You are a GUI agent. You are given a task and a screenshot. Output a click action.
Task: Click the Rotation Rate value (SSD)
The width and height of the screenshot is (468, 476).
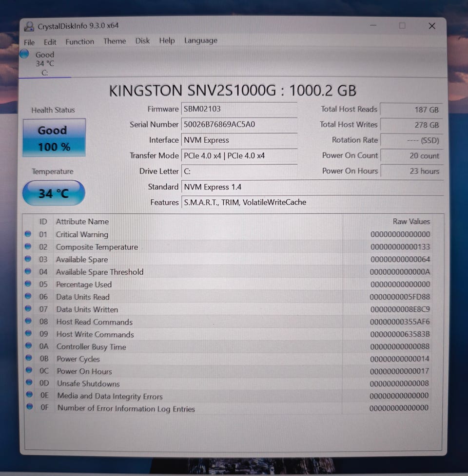(x=411, y=140)
